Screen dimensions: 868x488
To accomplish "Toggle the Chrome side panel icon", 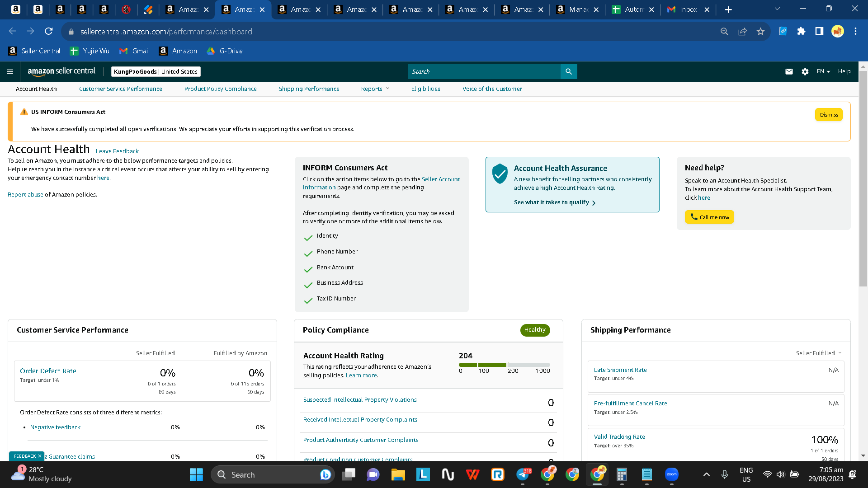I will click(x=819, y=31).
